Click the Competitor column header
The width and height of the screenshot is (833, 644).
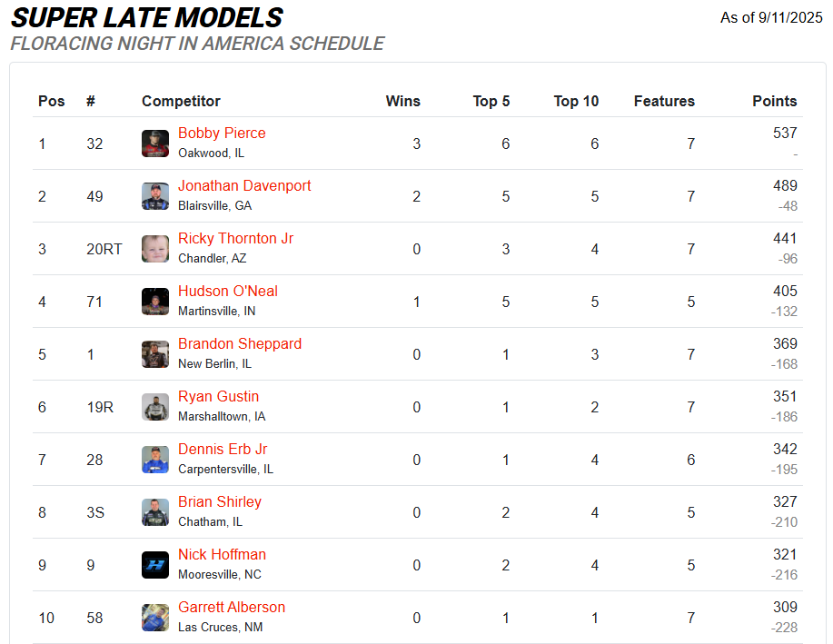tap(181, 102)
